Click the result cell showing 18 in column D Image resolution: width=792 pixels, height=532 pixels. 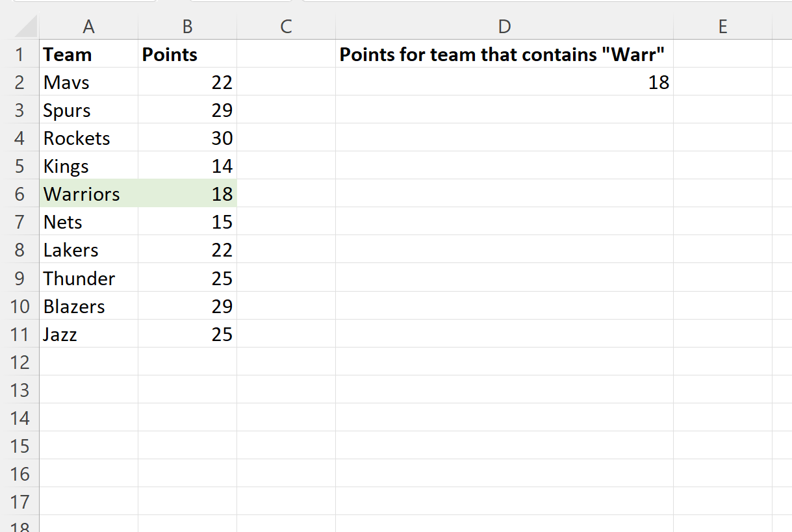tap(504, 82)
